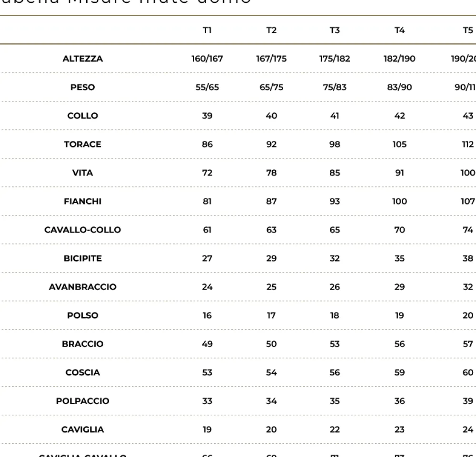Screen dimensions: 476x457
Task: Click the VITA value 85 under T3
Action: click(x=335, y=173)
